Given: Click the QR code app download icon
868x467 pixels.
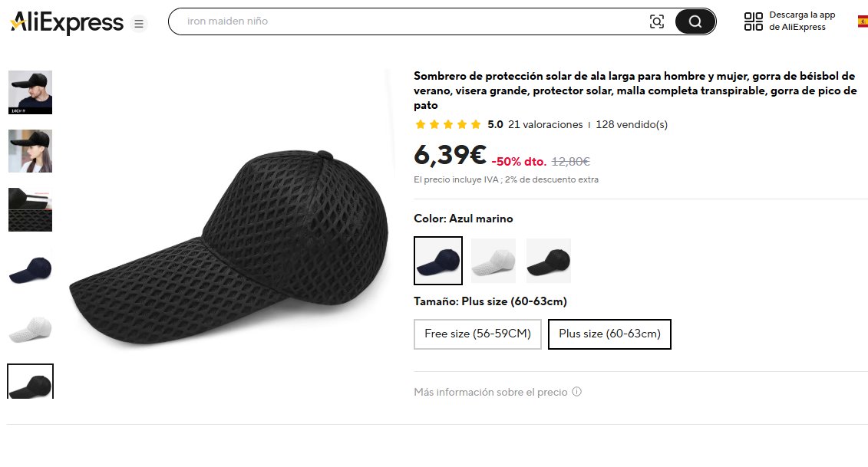Looking at the screenshot, I should [754, 21].
